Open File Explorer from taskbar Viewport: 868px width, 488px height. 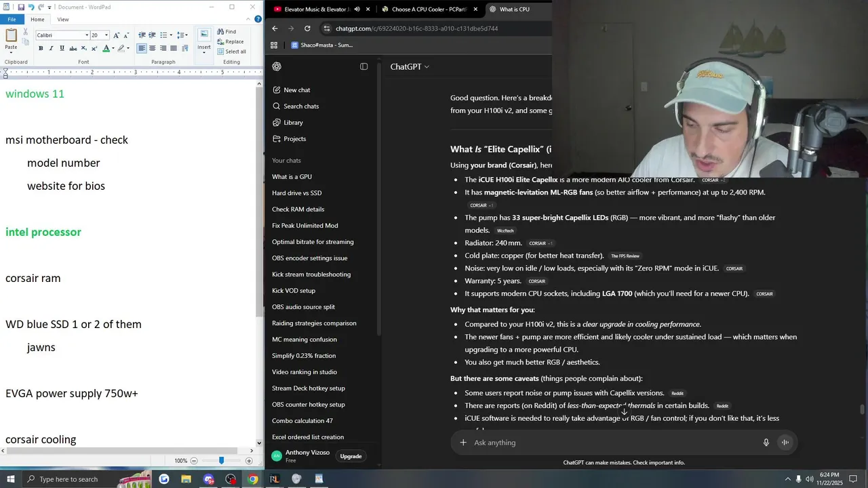[186, 479]
